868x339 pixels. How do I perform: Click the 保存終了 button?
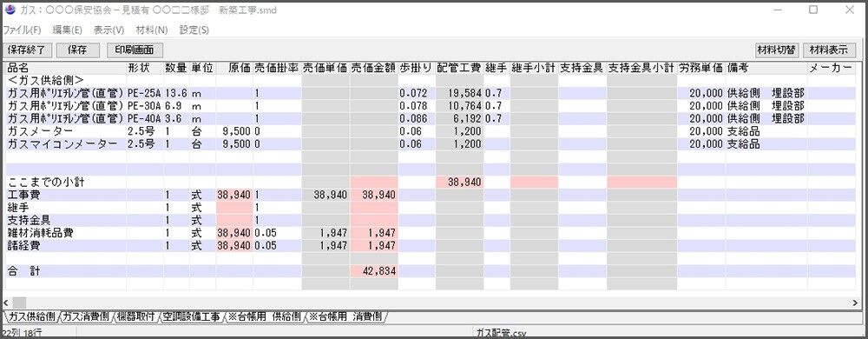pos(27,50)
